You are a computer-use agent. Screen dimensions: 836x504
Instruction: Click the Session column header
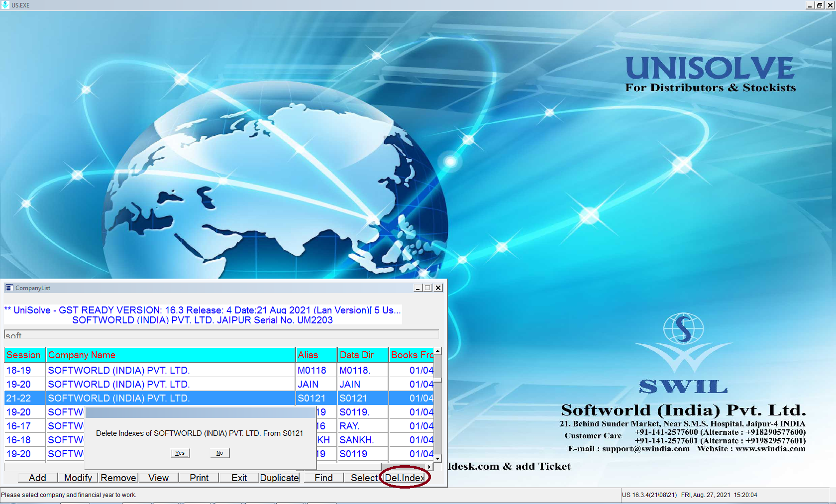pos(25,355)
